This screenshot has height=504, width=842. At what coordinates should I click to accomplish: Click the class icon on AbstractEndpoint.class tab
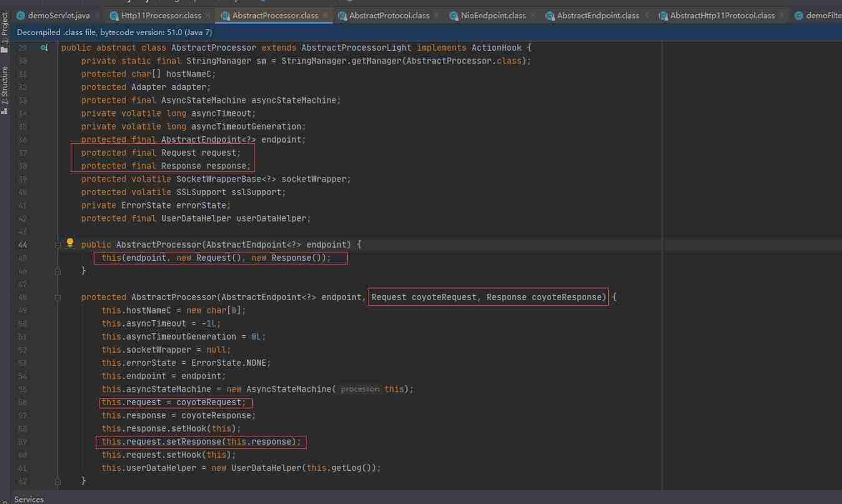click(x=550, y=16)
